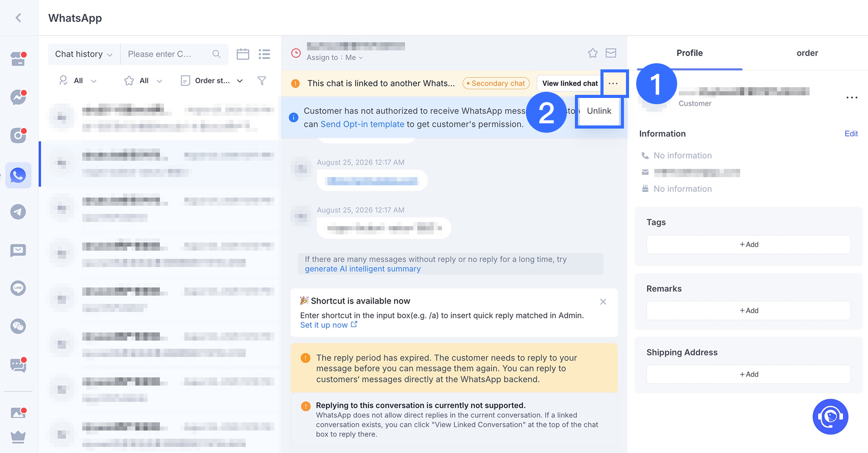The width and height of the screenshot is (868, 453).
Task: Click the View linked chat button
Action: 570,83
